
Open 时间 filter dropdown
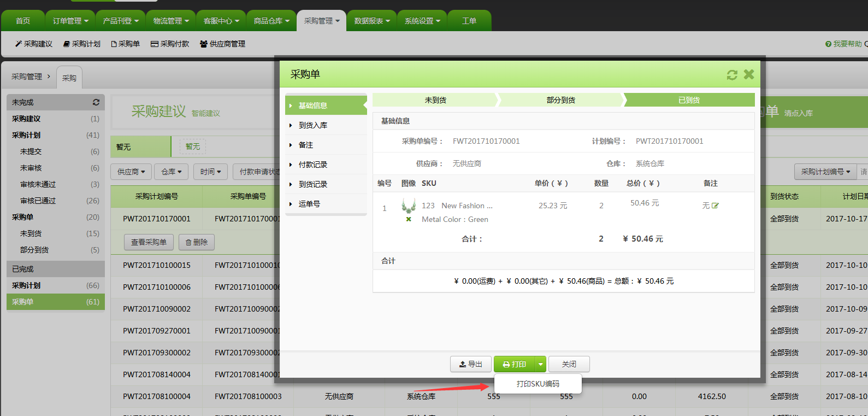(210, 172)
